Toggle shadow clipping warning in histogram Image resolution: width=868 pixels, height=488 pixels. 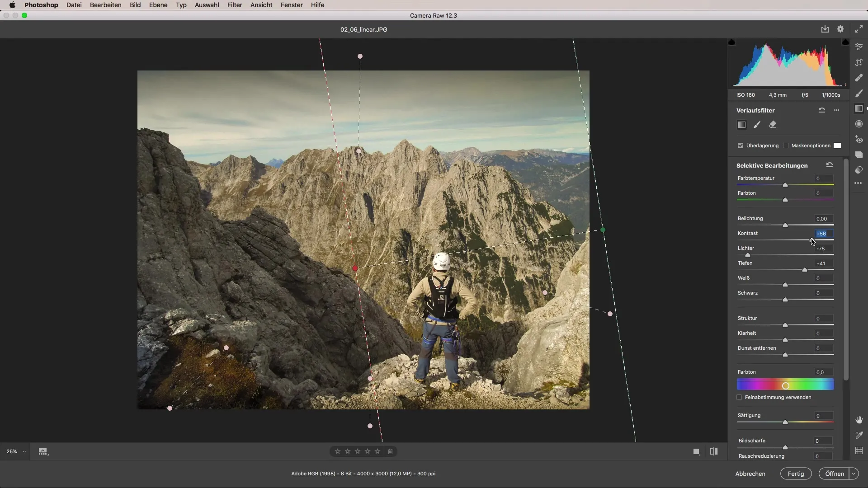coord(732,42)
